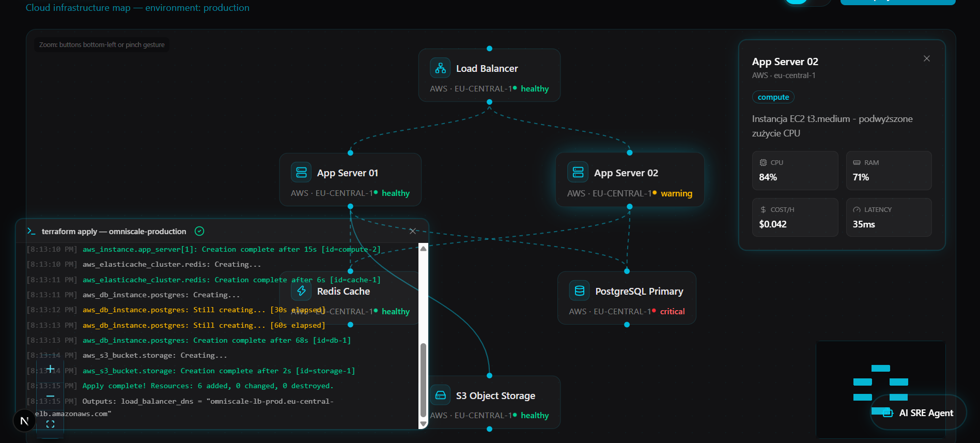Click the S3 Object Storage drive icon
This screenshot has width=980, height=443.
coord(440,395)
